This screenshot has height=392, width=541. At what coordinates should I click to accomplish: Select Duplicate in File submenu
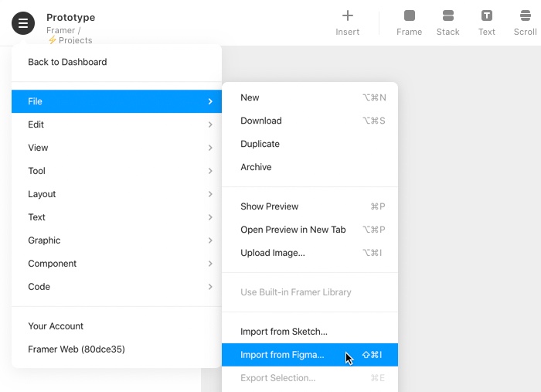click(310, 144)
